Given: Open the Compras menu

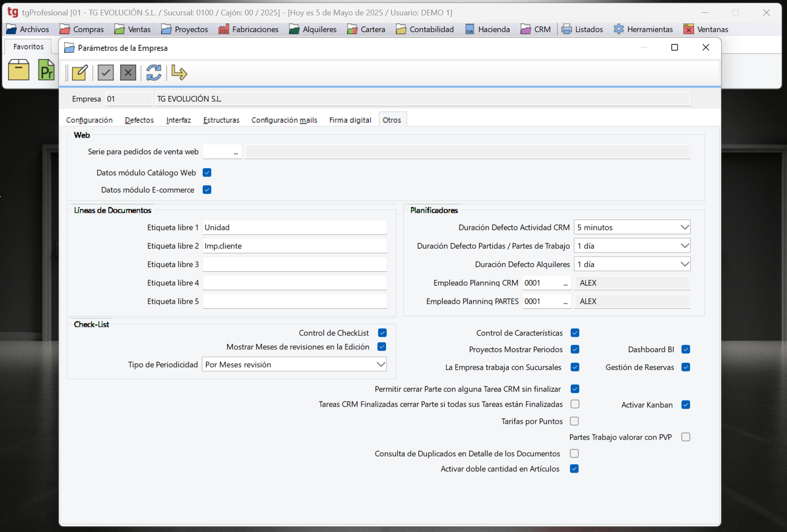Looking at the screenshot, I should point(82,29).
